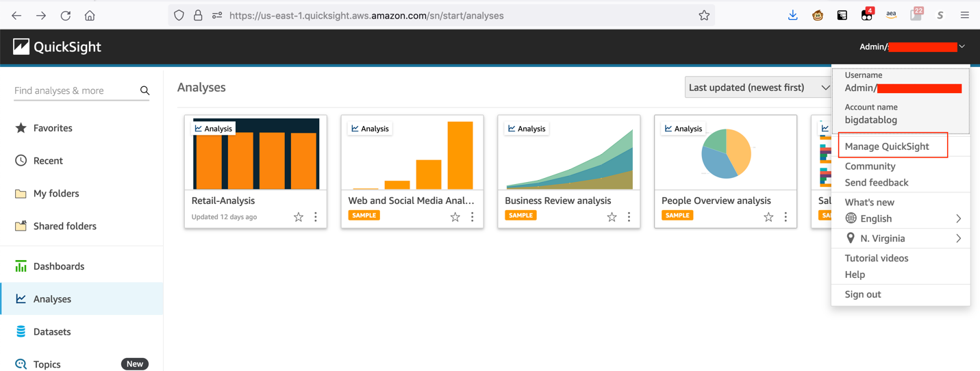
Task: Click the Datasets database icon
Action: click(x=21, y=331)
